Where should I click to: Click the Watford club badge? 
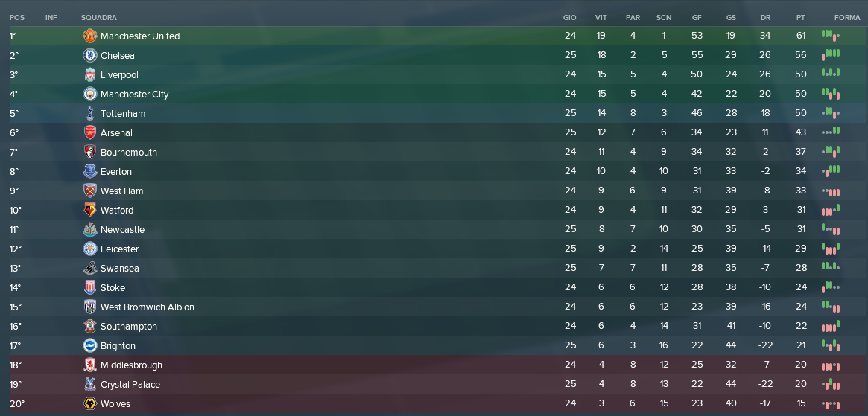point(89,210)
